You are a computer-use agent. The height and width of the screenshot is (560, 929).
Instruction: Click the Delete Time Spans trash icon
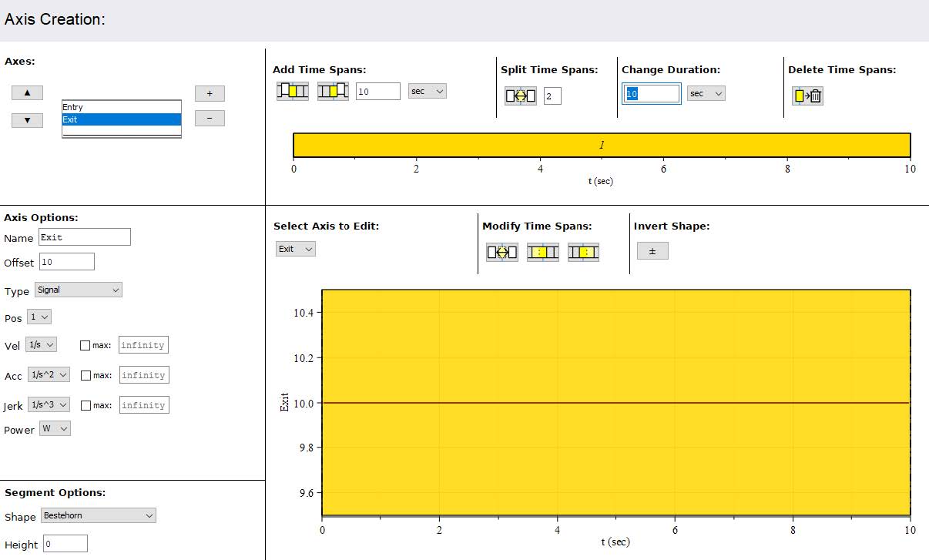807,96
